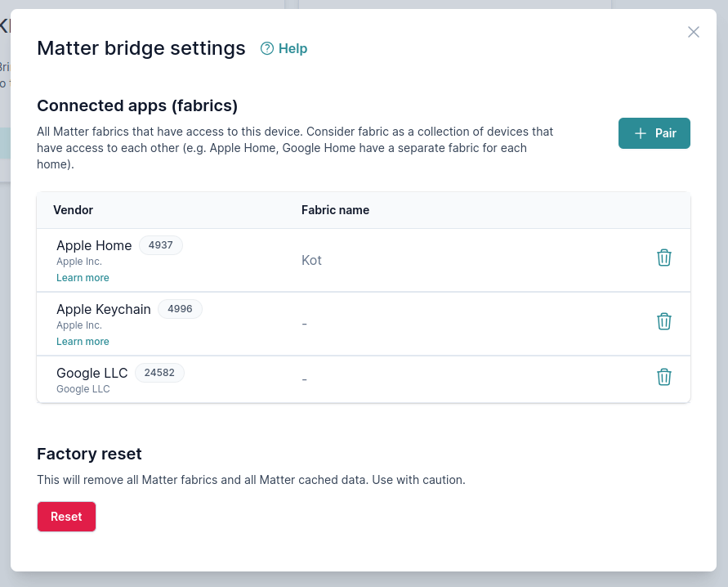Click the Fabric name column header

[335, 210]
